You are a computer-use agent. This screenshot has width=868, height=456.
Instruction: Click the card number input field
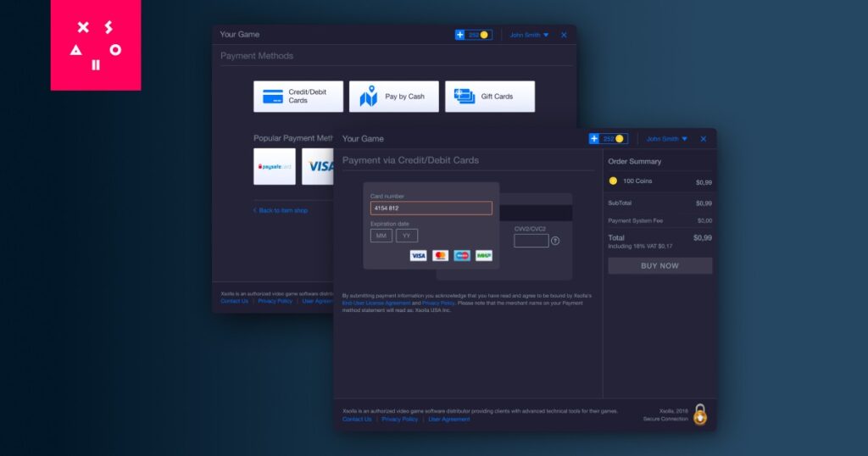click(x=431, y=208)
